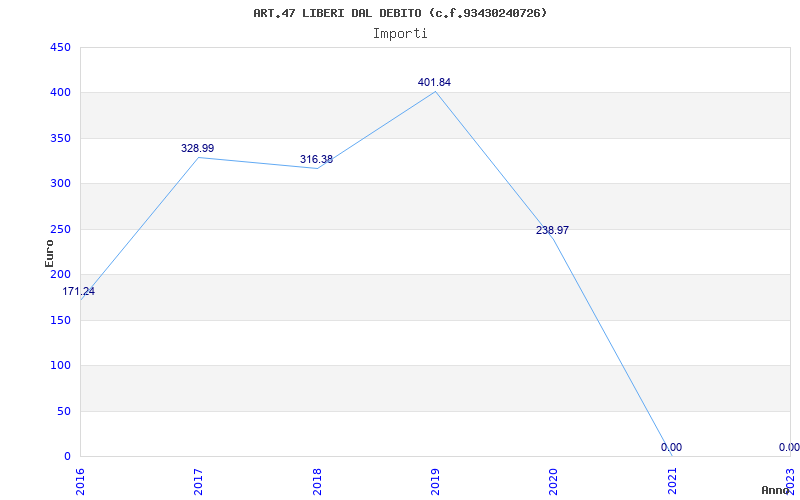
Task: Click the 150 y-axis tick label
Action: 60,320
